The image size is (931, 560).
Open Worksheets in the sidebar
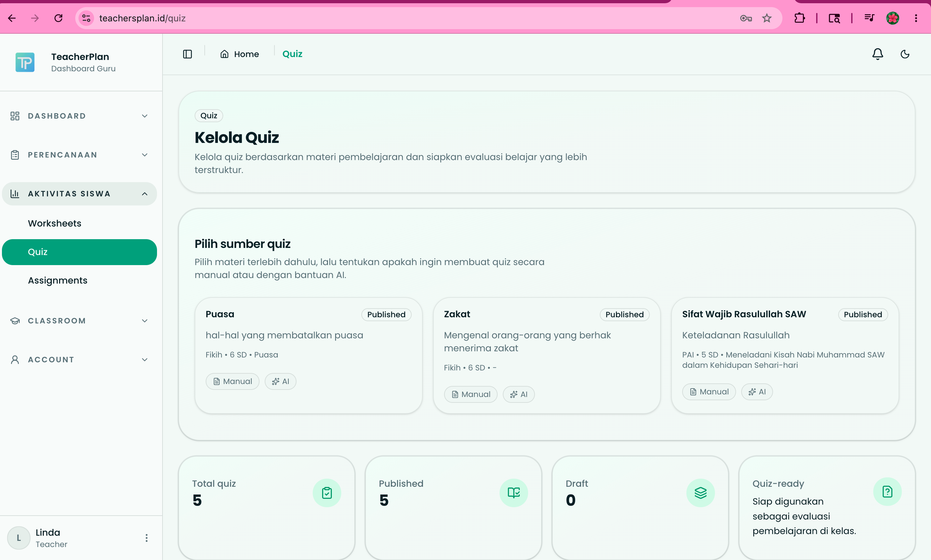[55, 223]
